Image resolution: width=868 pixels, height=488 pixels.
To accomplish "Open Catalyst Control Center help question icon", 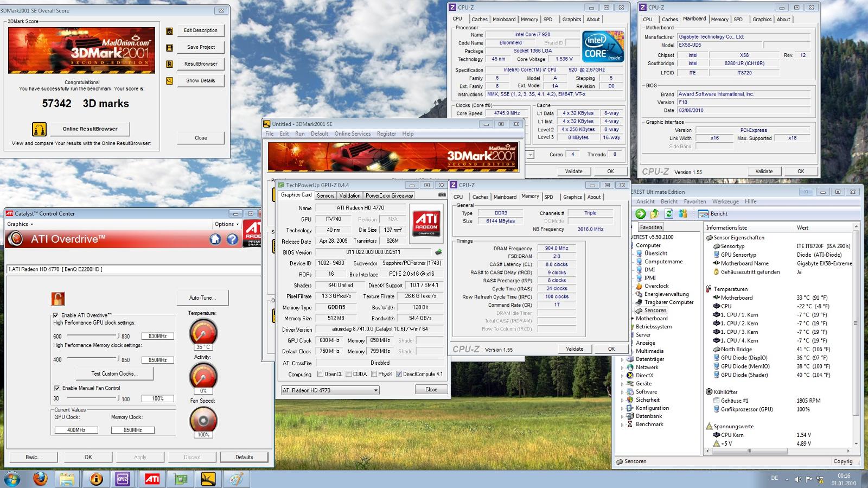I will [232, 239].
